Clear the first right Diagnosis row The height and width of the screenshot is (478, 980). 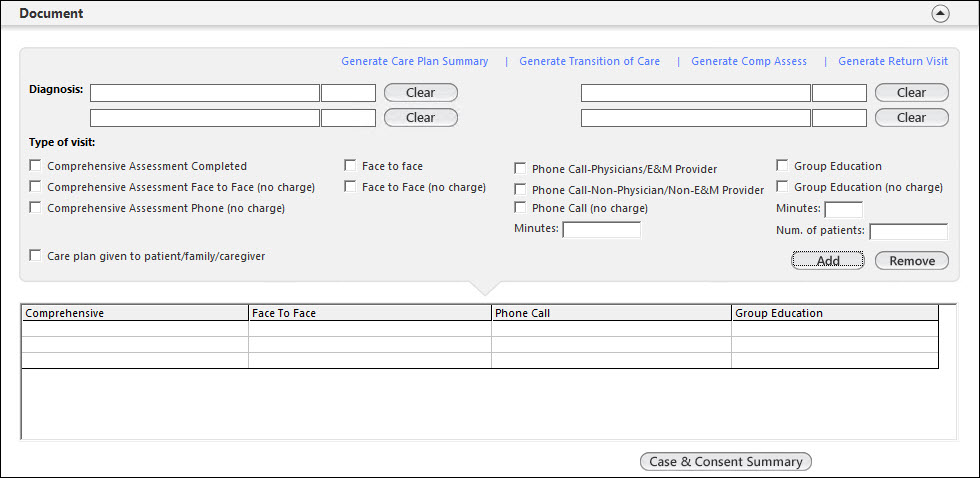click(x=912, y=92)
